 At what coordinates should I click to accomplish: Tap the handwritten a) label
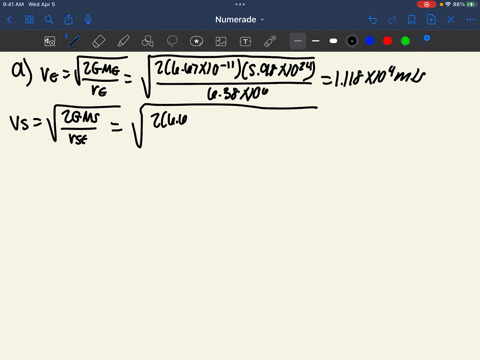pos(22,73)
